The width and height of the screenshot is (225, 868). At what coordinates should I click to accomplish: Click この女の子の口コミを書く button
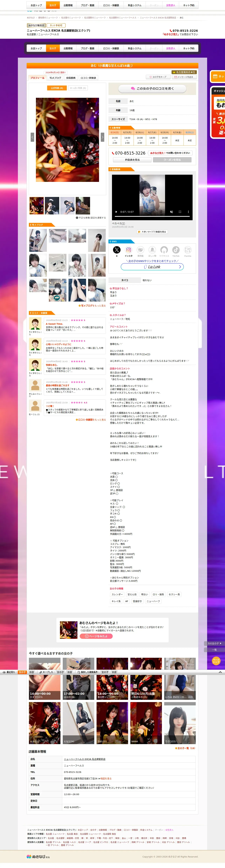(152, 89)
